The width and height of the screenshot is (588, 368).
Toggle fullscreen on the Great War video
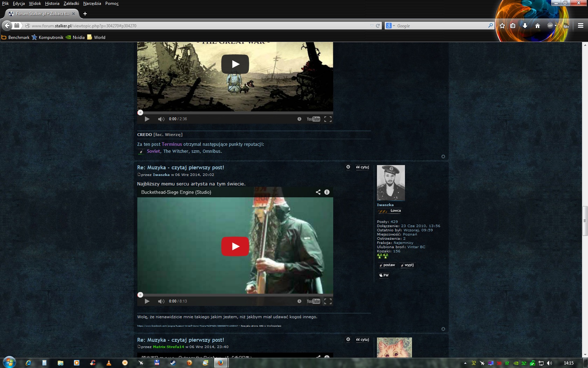coord(328,119)
